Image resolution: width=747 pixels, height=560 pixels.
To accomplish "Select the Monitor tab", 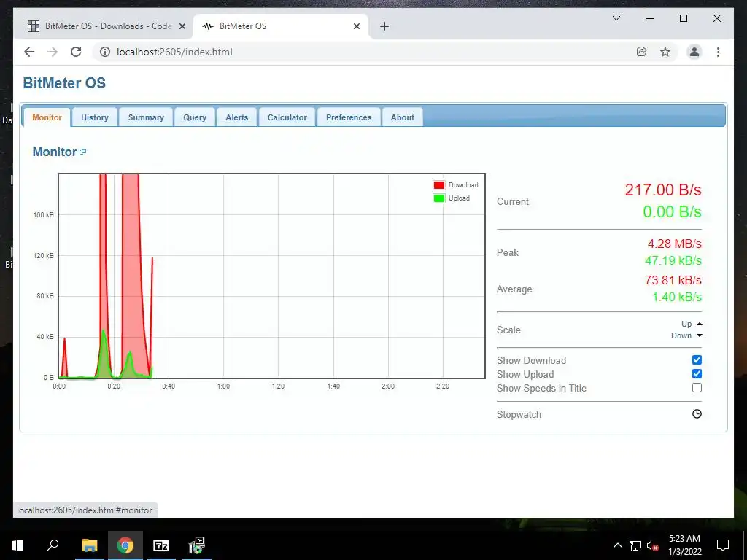I will tap(47, 117).
